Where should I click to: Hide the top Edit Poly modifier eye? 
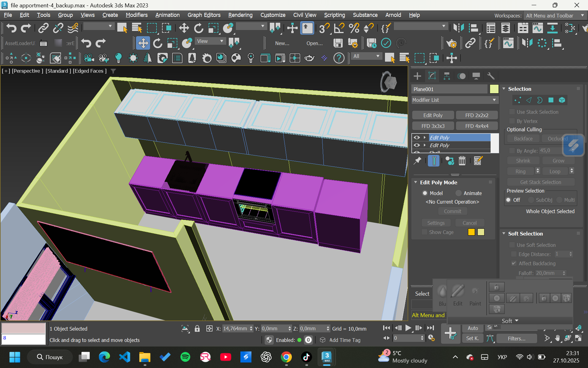(417, 137)
